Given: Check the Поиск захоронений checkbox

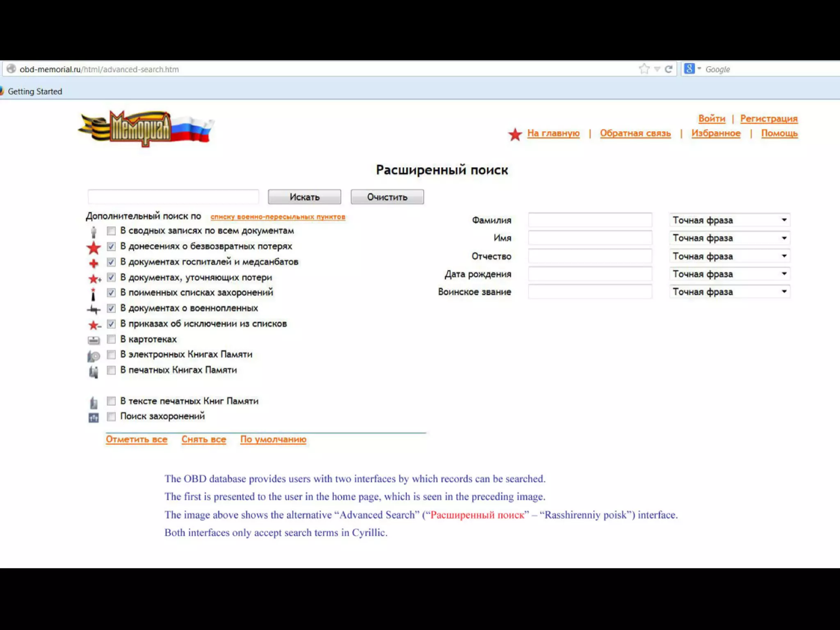Looking at the screenshot, I should coord(111,417).
